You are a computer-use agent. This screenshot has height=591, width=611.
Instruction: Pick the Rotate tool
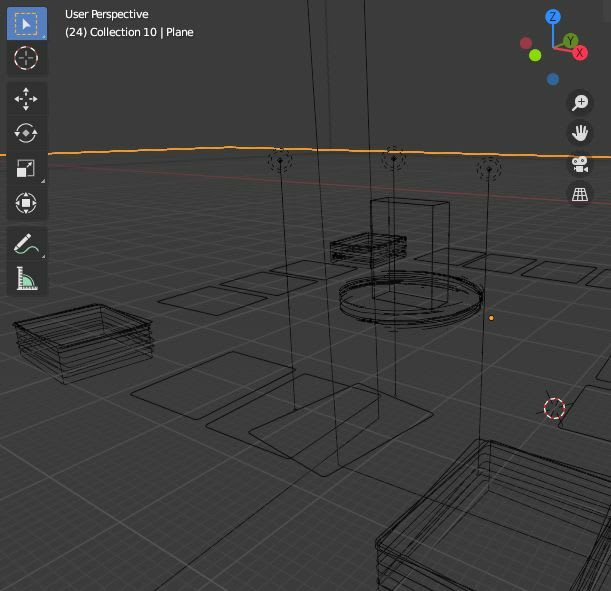(26, 133)
